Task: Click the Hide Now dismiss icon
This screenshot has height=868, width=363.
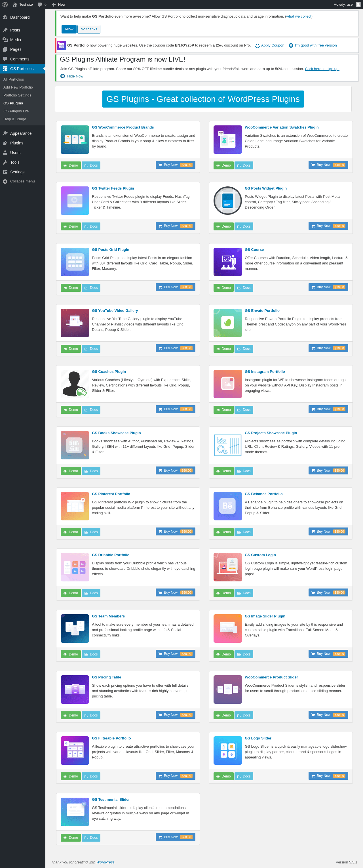Action: 63,76
